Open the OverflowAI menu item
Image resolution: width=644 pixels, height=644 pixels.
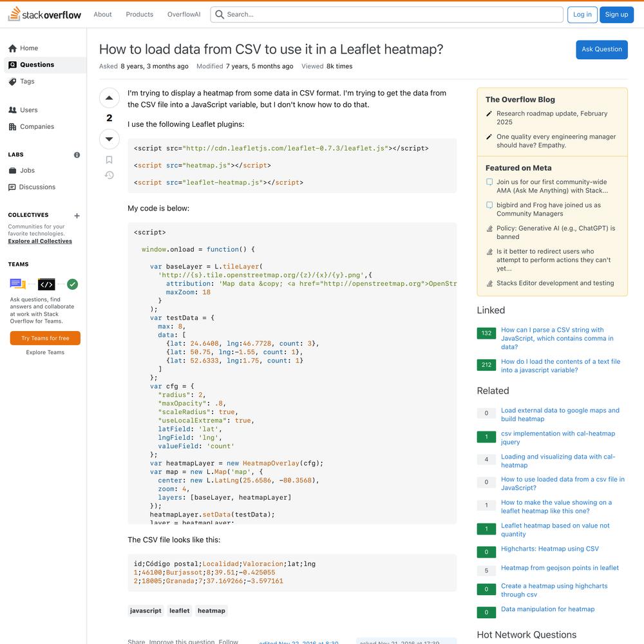[184, 14]
